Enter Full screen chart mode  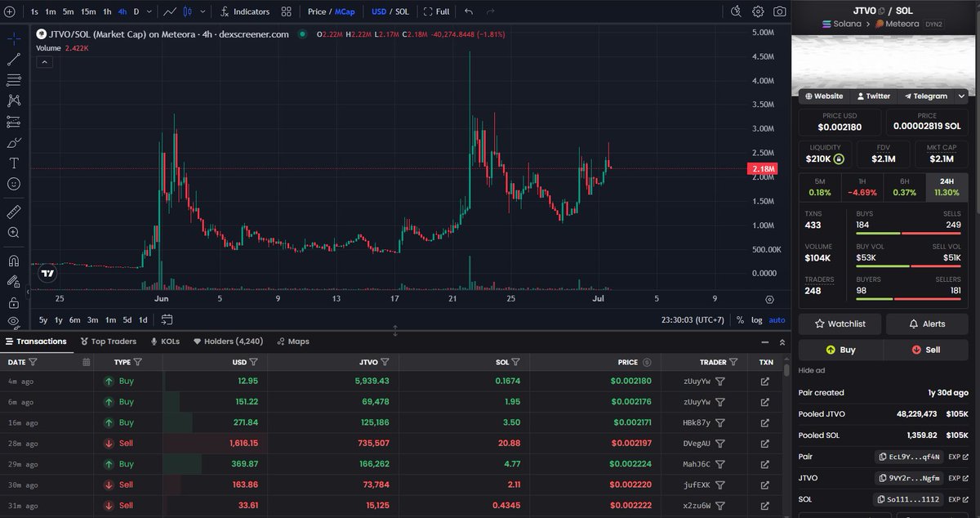point(436,11)
